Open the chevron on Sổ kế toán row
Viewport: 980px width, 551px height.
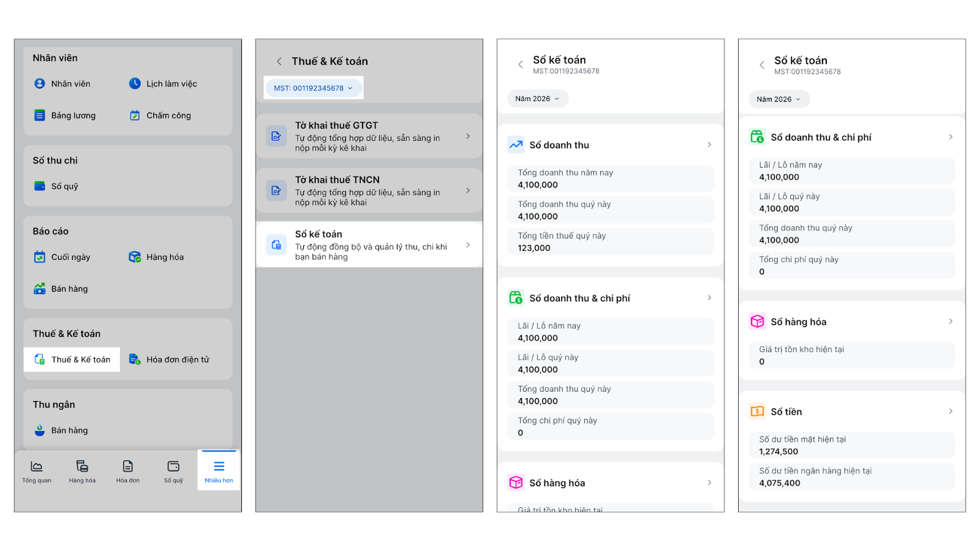pos(468,245)
